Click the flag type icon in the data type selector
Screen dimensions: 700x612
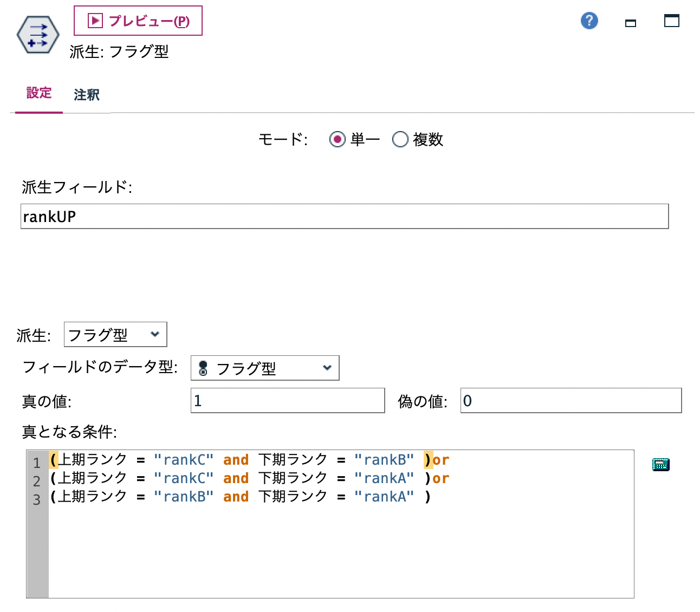pos(203,368)
